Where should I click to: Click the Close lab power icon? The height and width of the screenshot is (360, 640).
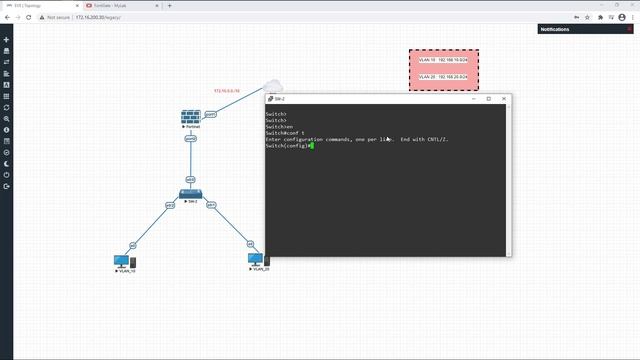[x=6, y=175]
